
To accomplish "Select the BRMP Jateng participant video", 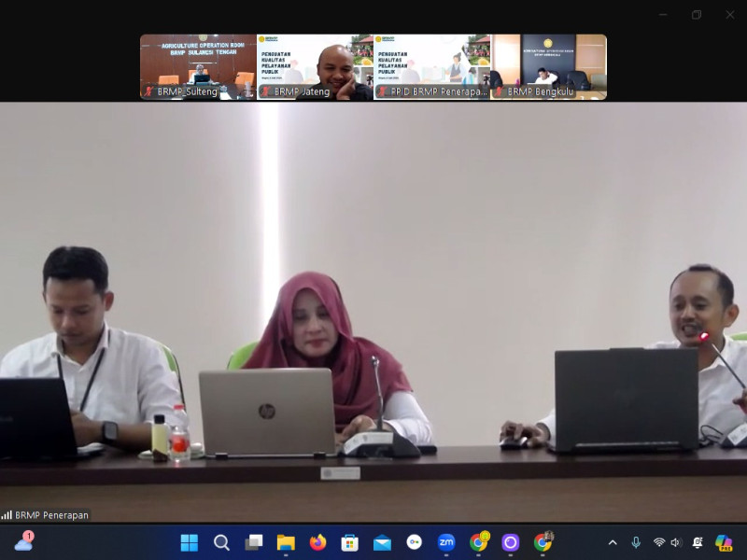I will (315, 67).
